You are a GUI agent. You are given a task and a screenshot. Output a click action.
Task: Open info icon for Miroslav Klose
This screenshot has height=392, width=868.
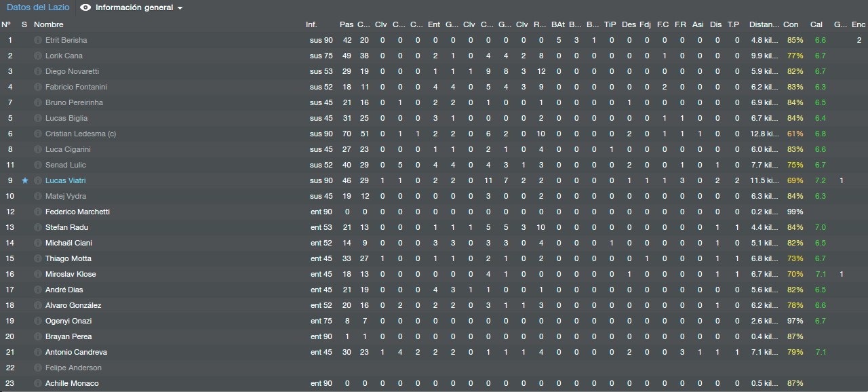[x=38, y=274]
